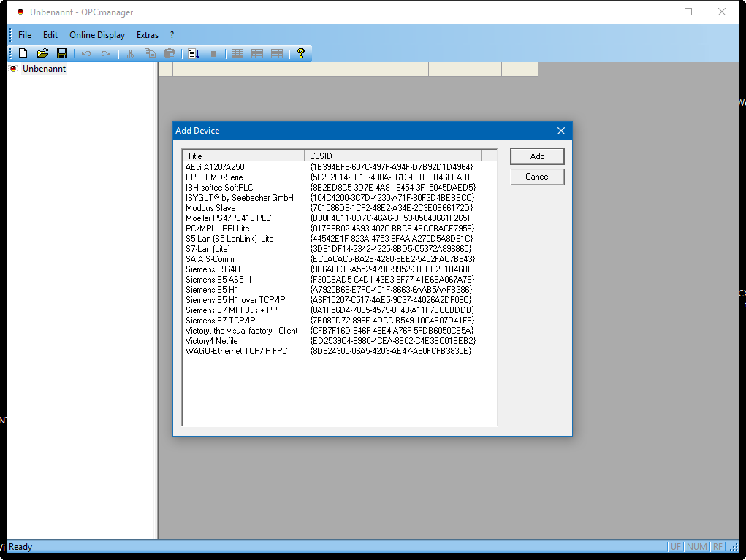The image size is (746, 560).
Task: Select SAIA S-Comm device
Action: pos(210,259)
